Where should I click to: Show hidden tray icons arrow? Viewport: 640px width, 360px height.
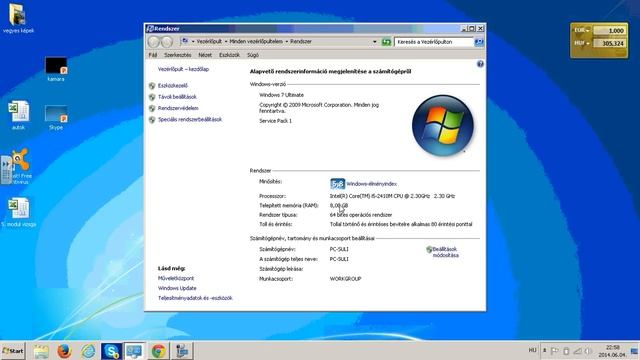[x=544, y=351]
